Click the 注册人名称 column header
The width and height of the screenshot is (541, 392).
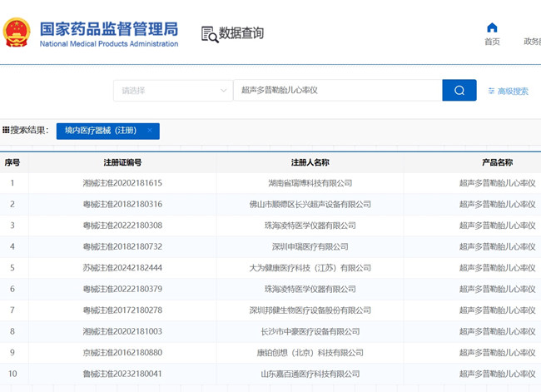310,162
